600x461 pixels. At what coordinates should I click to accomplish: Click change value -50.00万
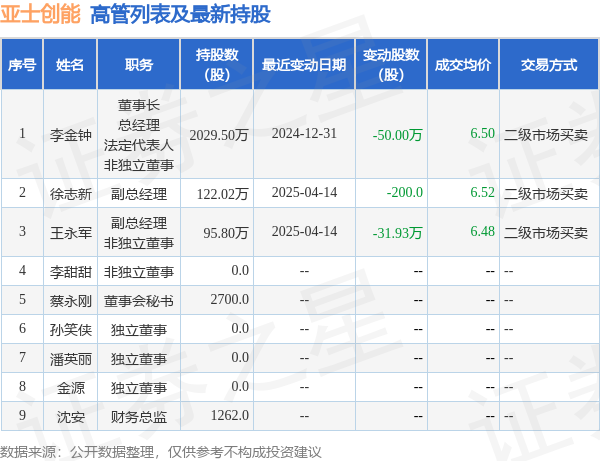click(398, 135)
